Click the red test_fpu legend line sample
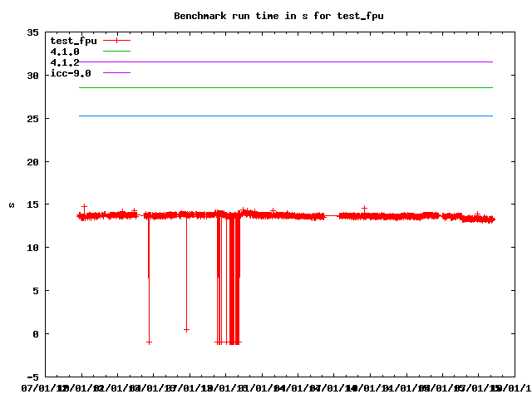532x399 pixels. pos(117,40)
